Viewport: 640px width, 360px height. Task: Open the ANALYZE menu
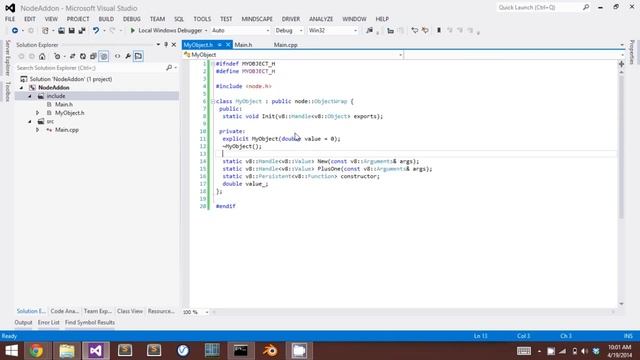tap(321, 19)
